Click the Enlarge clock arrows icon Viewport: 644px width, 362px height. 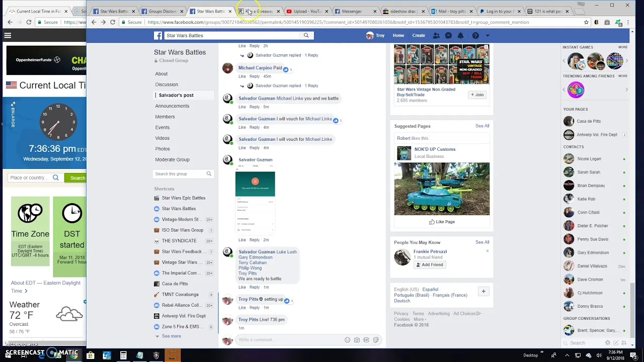pyautogui.click(x=13, y=114)
